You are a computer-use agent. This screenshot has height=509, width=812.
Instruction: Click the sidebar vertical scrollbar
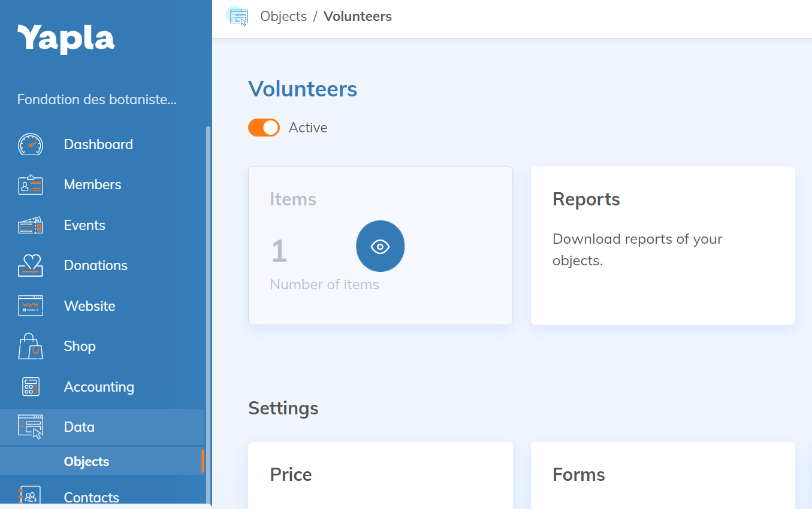tap(208, 299)
